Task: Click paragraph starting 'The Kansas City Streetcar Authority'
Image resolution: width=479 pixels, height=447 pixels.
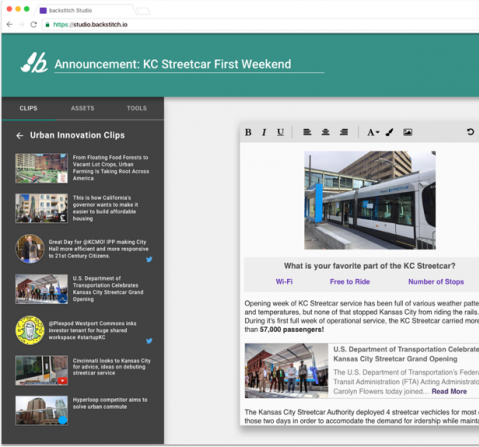Action: click(362, 416)
